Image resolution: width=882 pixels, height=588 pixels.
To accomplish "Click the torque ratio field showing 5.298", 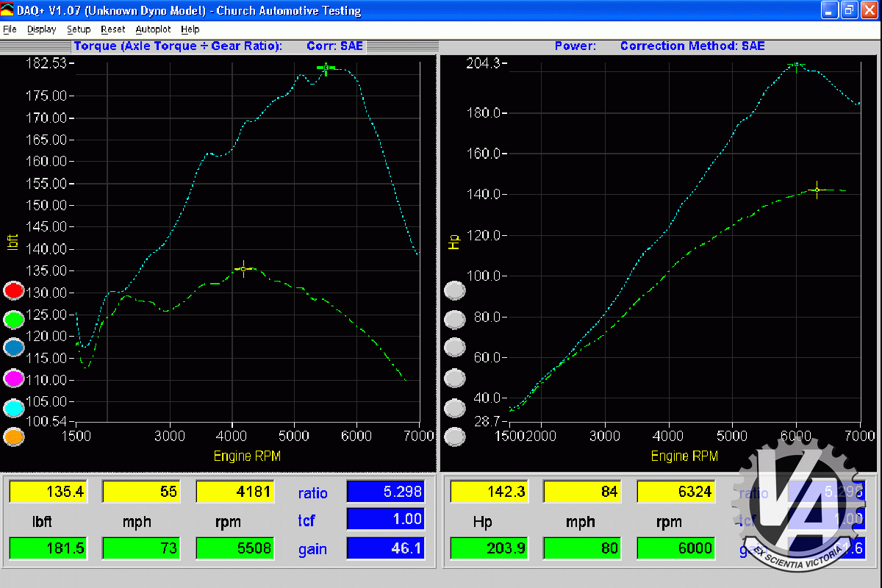I will (385, 492).
